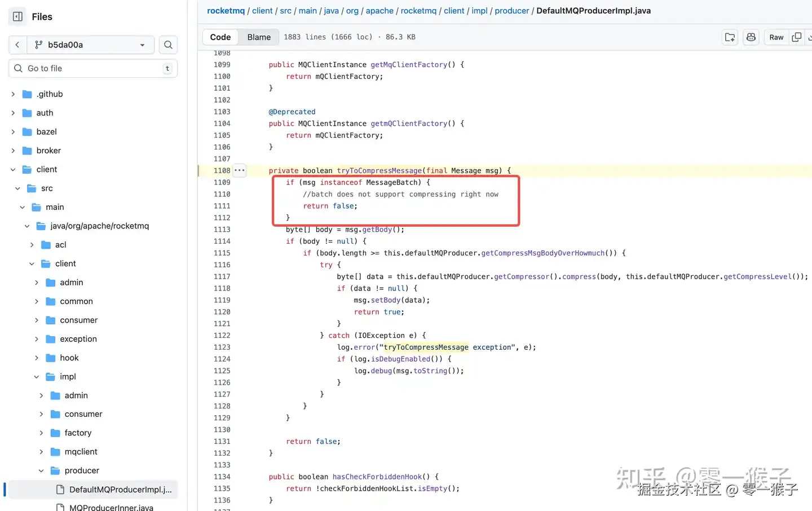
Task: Open the b5da00a branch dropdown
Action: pos(90,45)
